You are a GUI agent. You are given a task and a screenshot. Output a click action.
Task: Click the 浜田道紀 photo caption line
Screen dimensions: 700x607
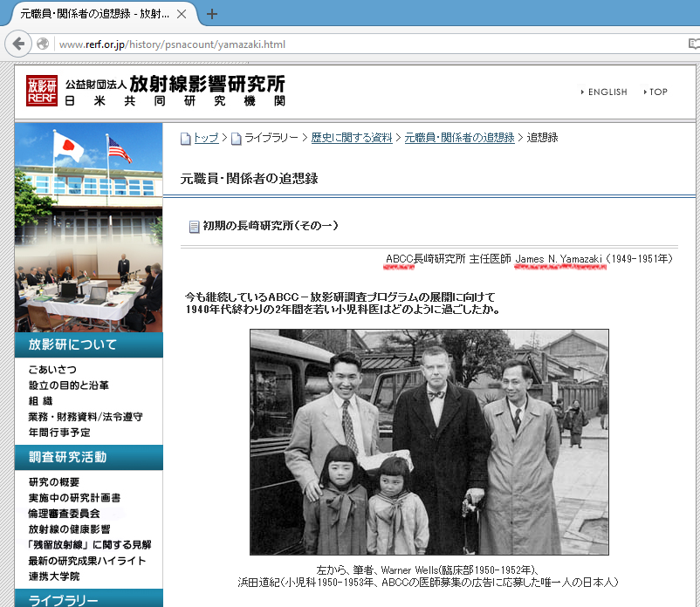428,582
